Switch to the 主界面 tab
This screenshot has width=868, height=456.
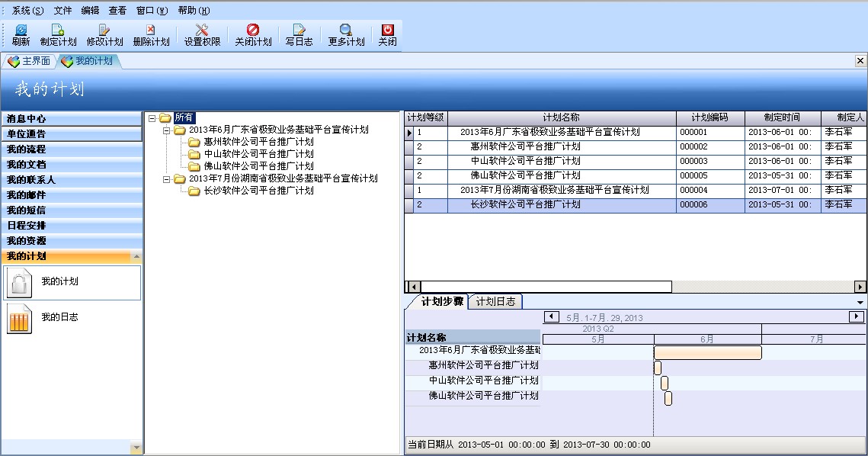[29, 61]
